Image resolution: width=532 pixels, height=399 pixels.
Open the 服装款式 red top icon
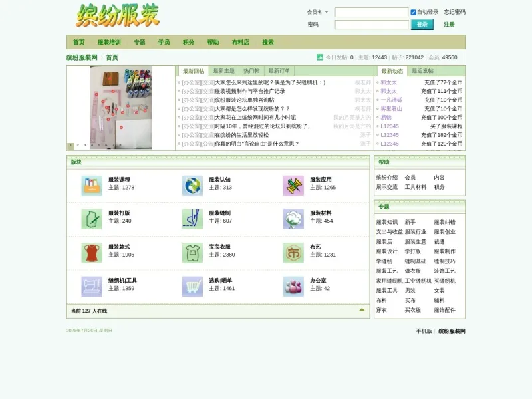92,253
